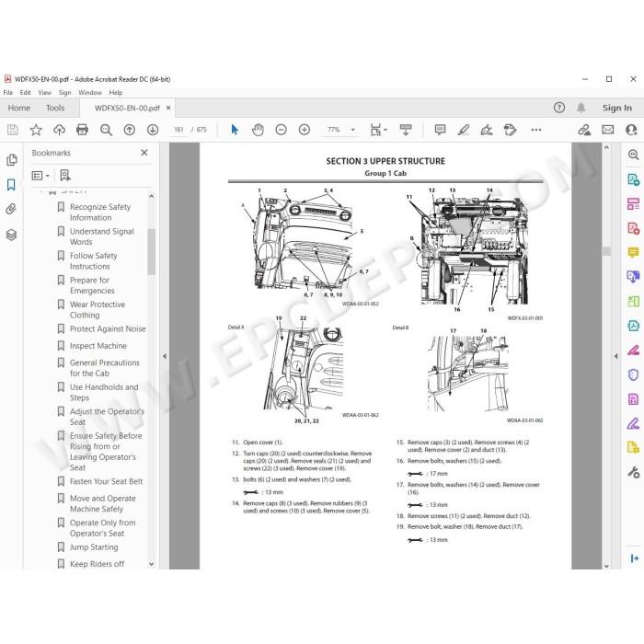
Task: Open the File menu
Action: [x=7, y=93]
